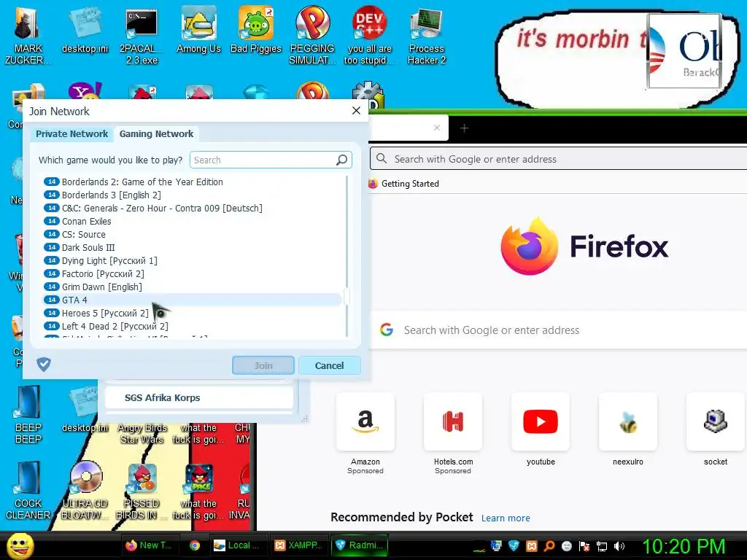Switch to the Radmin taskbar button
The image size is (747, 560).
point(360,545)
